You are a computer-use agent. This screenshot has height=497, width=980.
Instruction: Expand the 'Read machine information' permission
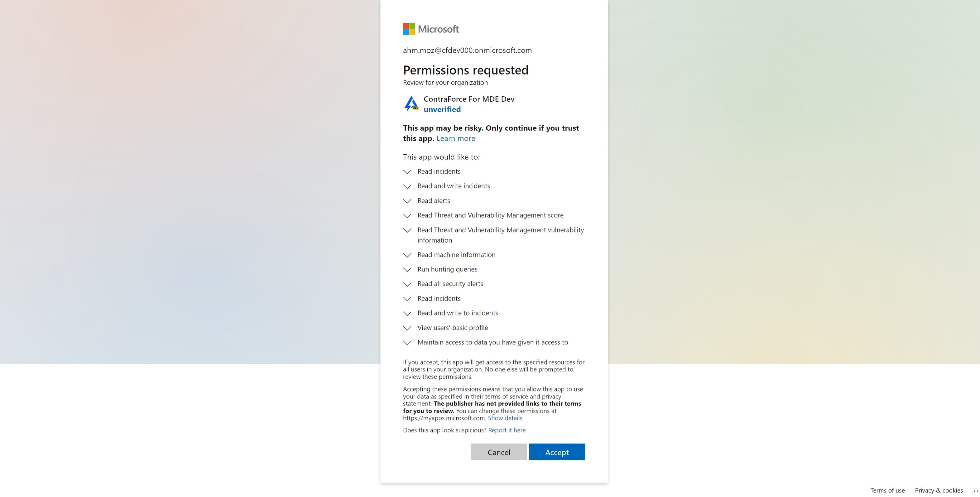coord(407,255)
